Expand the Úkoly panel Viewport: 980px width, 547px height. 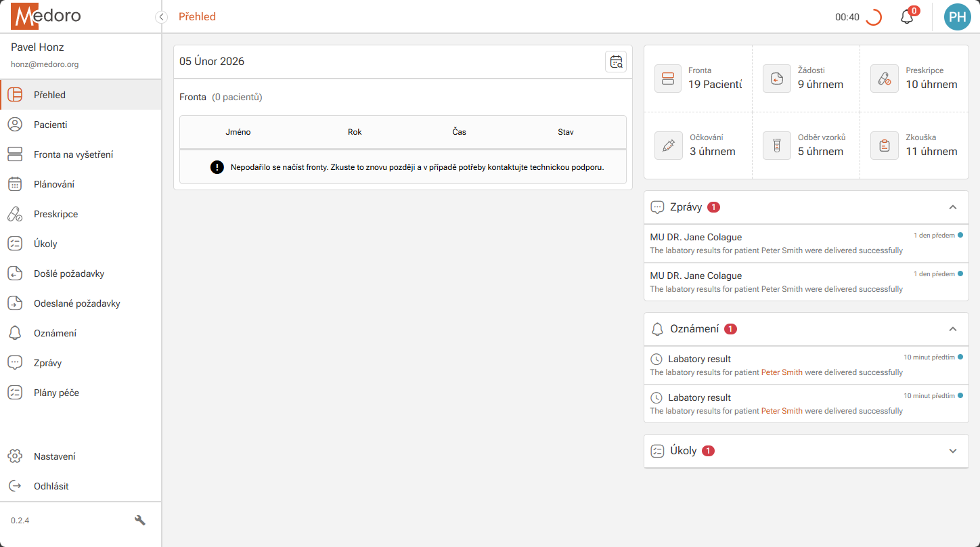(953, 451)
